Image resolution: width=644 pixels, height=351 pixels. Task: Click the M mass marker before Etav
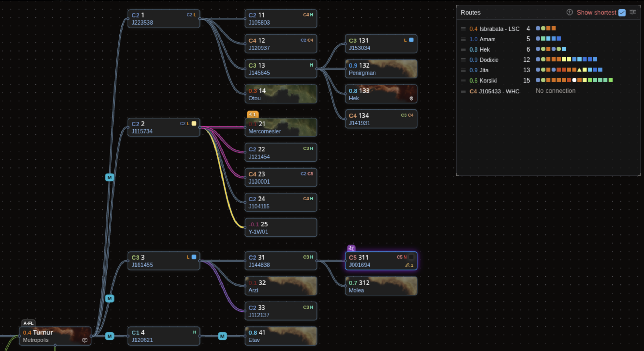(222, 336)
